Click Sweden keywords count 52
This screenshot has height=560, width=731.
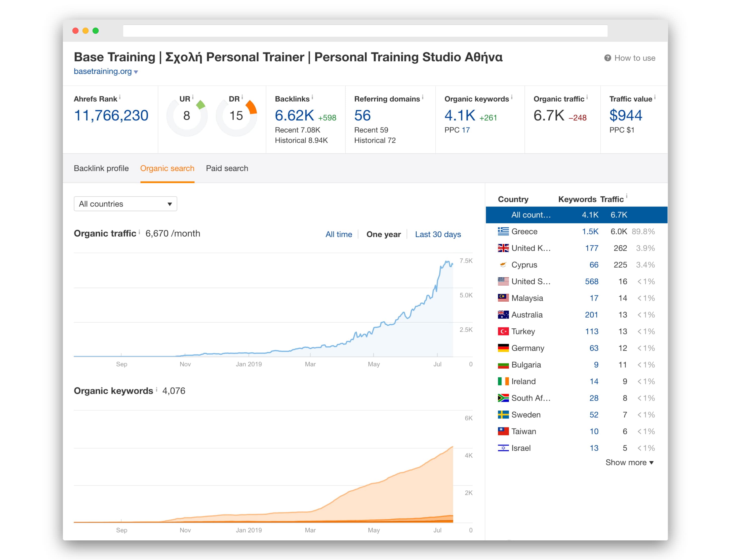tap(594, 415)
